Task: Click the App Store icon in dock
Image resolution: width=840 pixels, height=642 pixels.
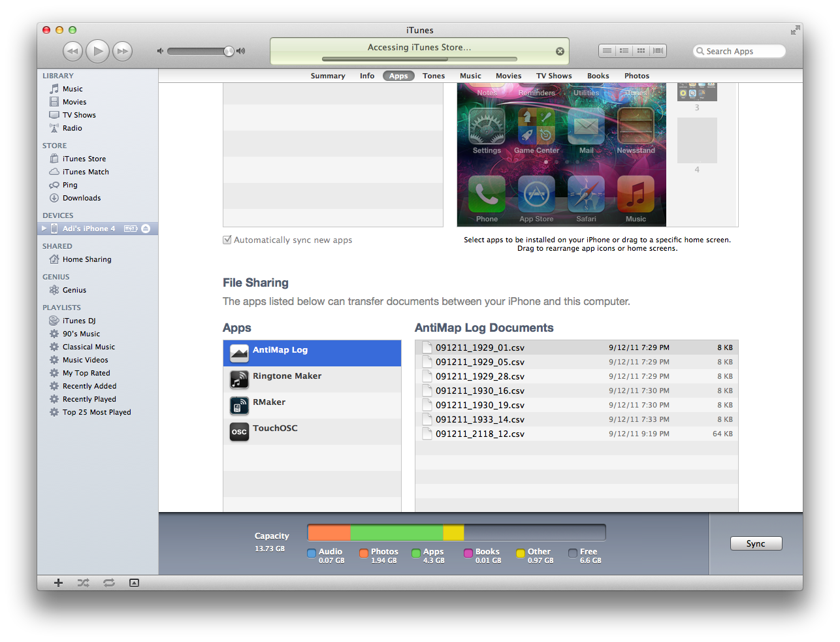Action: [x=536, y=194]
